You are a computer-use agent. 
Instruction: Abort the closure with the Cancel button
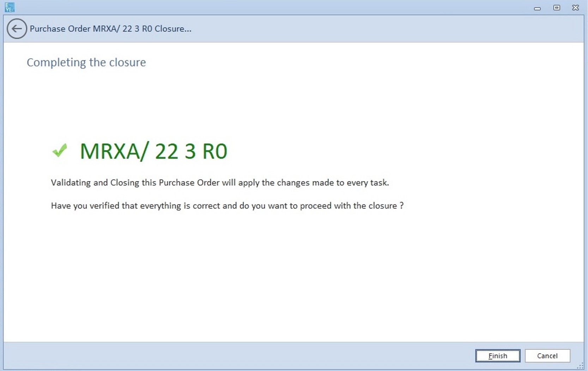(x=547, y=356)
